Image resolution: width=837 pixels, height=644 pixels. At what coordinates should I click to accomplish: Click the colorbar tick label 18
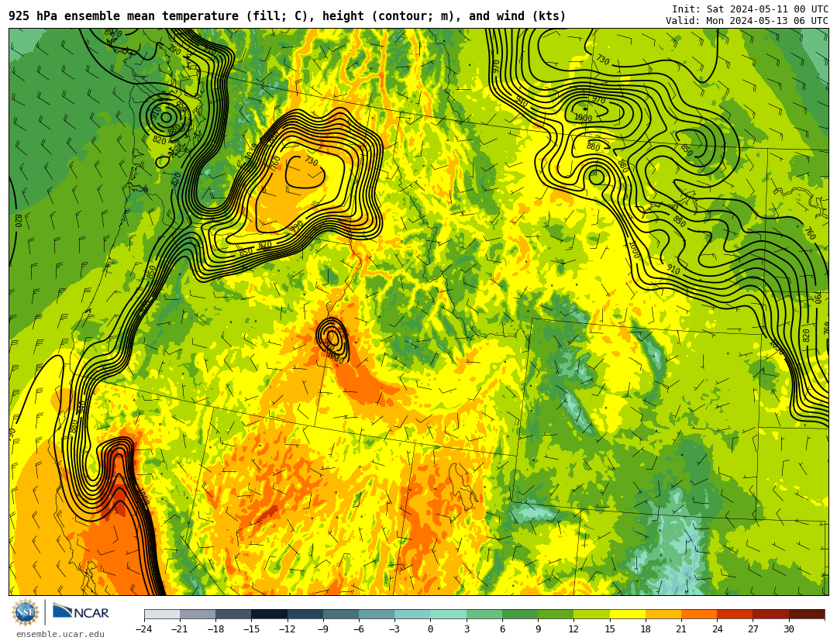pos(646,629)
